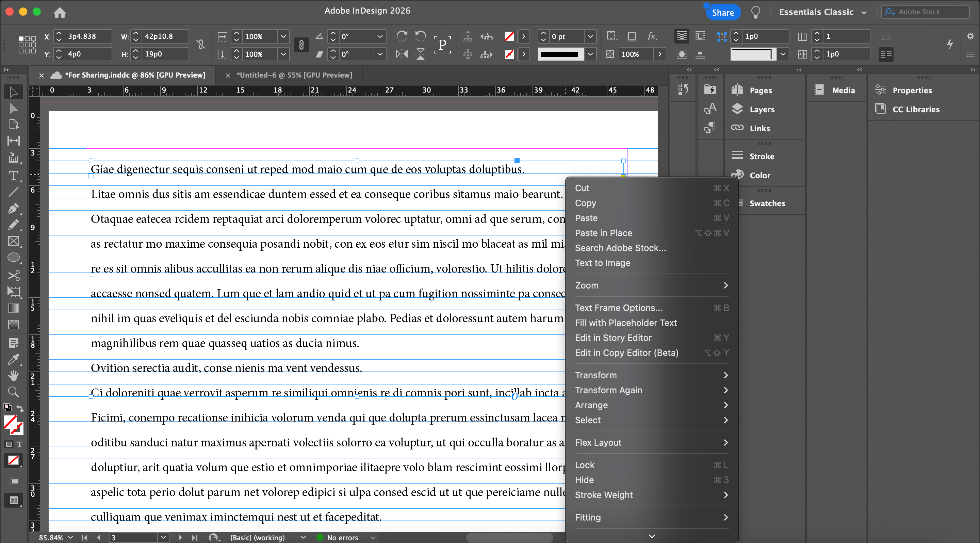The width and height of the screenshot is (980, 543).
Task: Toggle constrain width and height link
Action: (x=201, y=45)
